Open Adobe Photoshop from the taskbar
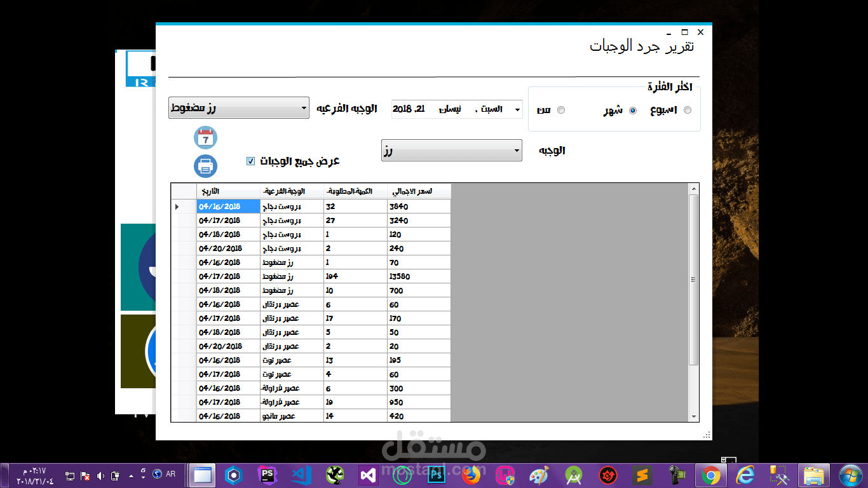 (436, 475)
